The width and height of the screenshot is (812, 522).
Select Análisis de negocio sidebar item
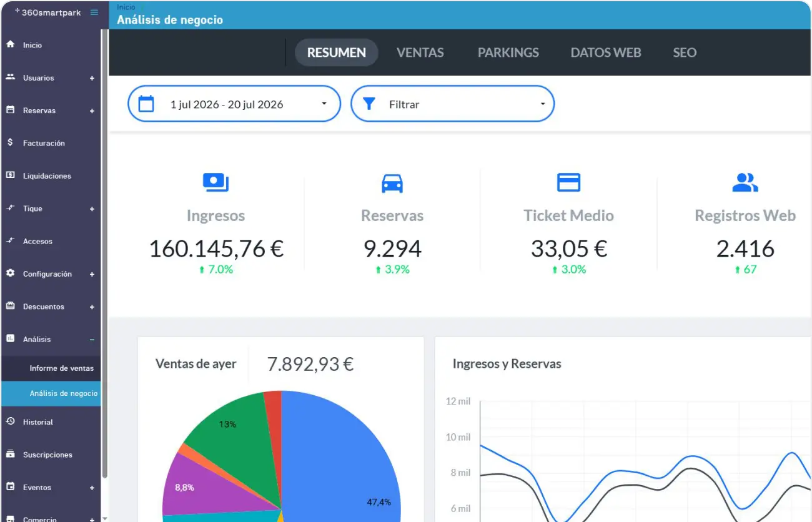(x=51, y=393)
